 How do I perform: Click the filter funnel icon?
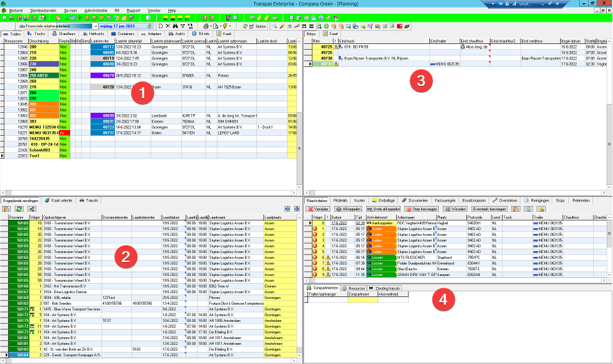(x=182, y=26)
